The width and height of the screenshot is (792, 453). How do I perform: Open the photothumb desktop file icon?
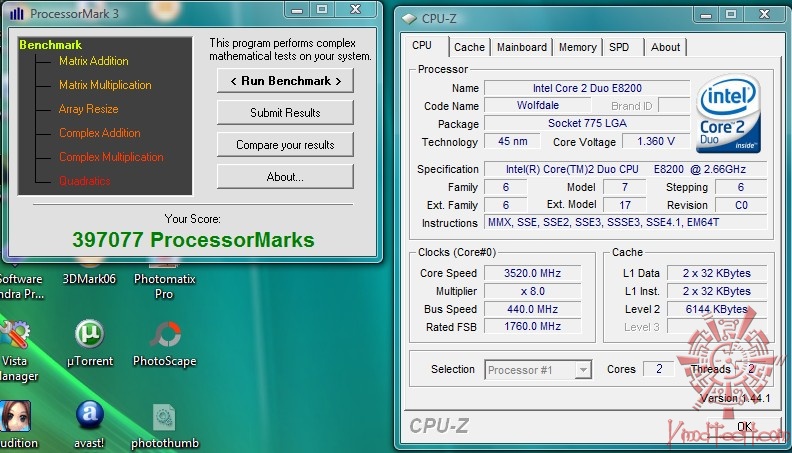coord(165,425)
